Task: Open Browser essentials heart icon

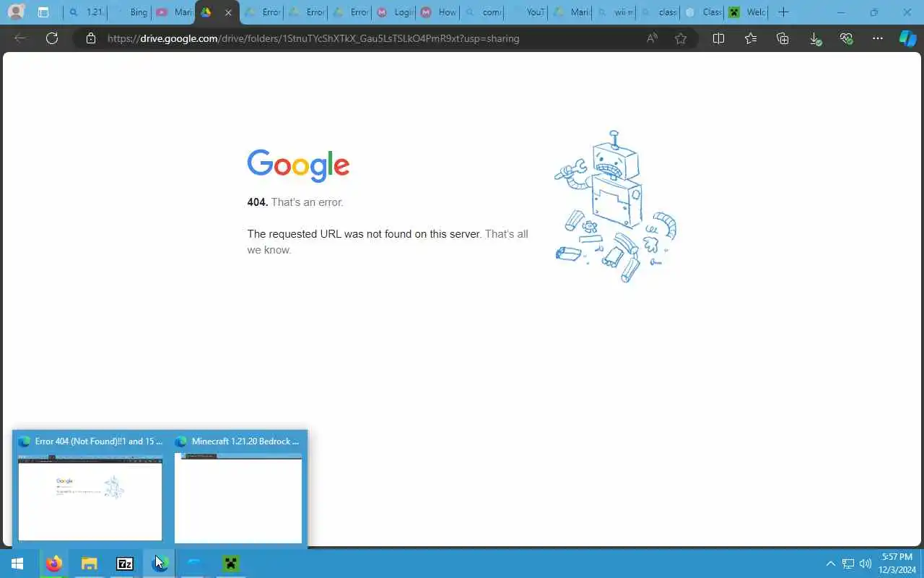Action: pyautogui.click(x=846, y=38)
